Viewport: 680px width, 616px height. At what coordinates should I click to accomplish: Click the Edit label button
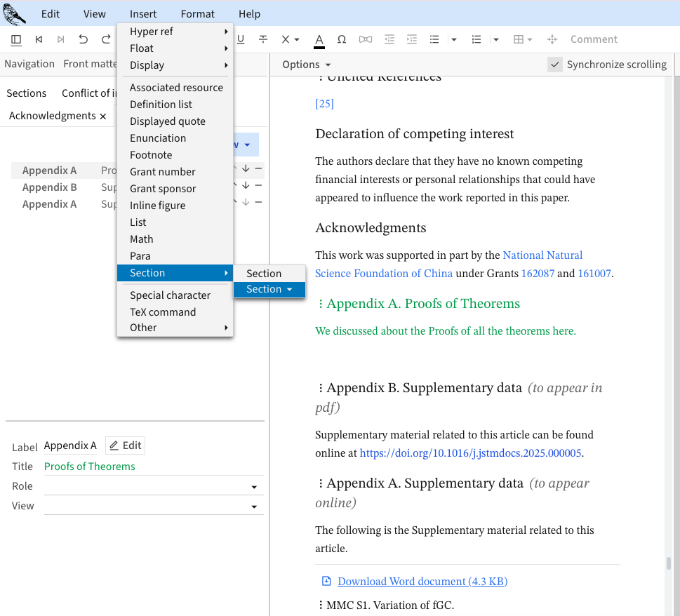(x=126, y=446)
